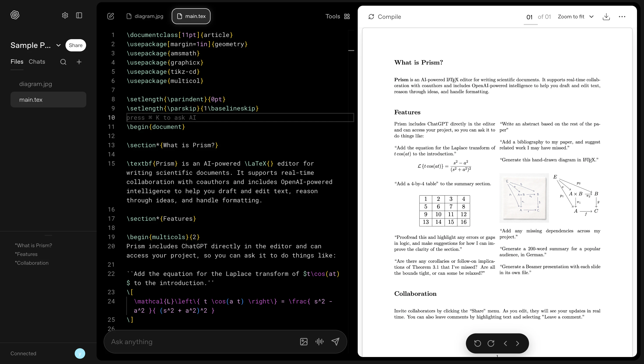Click the Ask anything input field
Image resolution: width=644 pixels, height=364 pixels.
[x=203, y=342]
